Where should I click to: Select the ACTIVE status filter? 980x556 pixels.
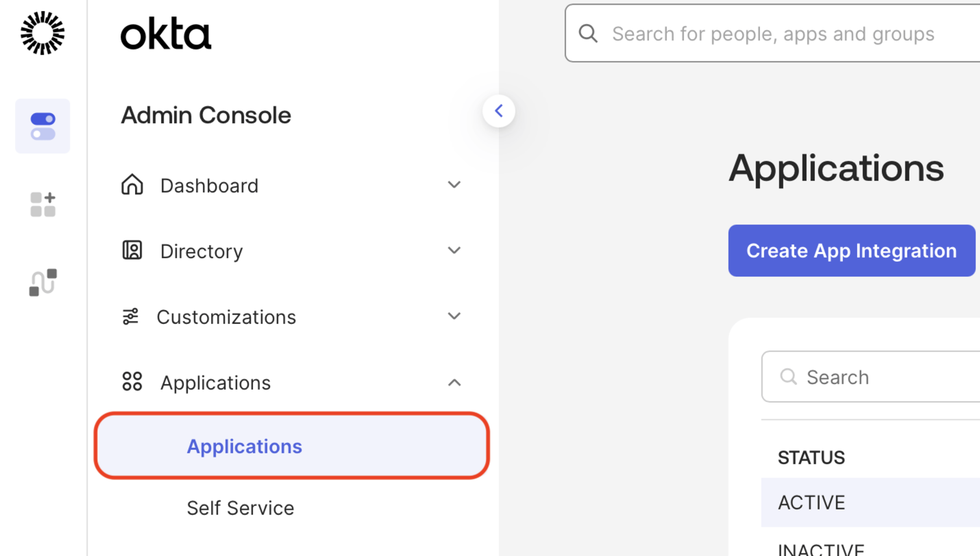click(x=812, y=502)
